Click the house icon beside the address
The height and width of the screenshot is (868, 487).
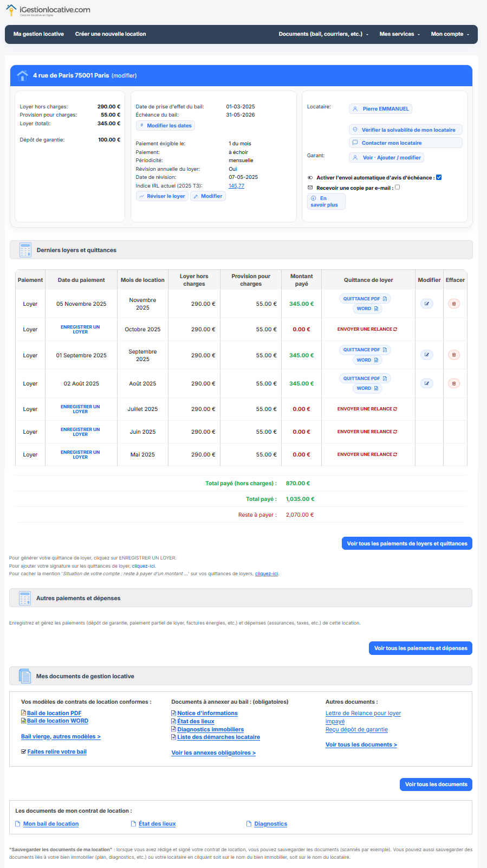[x=23, y=75]
